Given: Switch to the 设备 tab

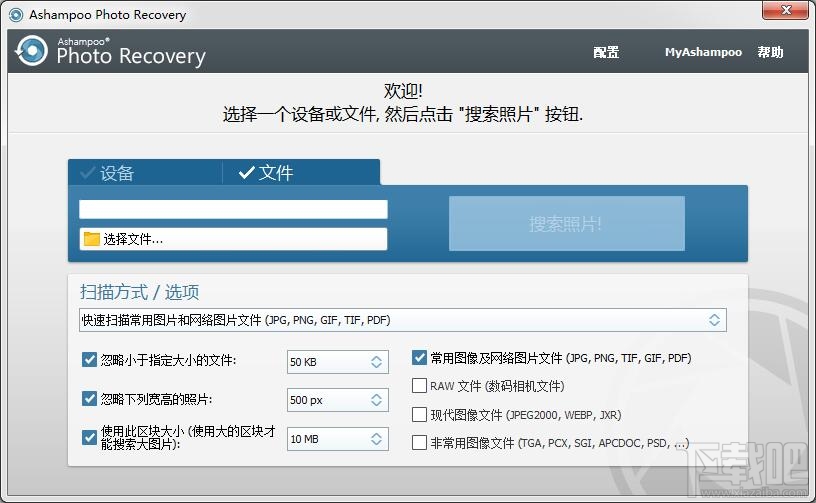Looking at the screenshot, I should pyautogui.click(x=145, y=173).
